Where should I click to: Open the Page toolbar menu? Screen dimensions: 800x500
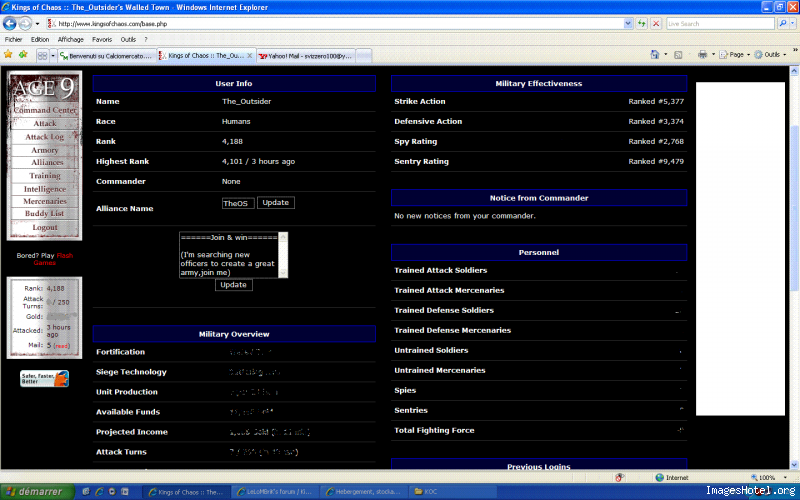click(x=734, y=55)
